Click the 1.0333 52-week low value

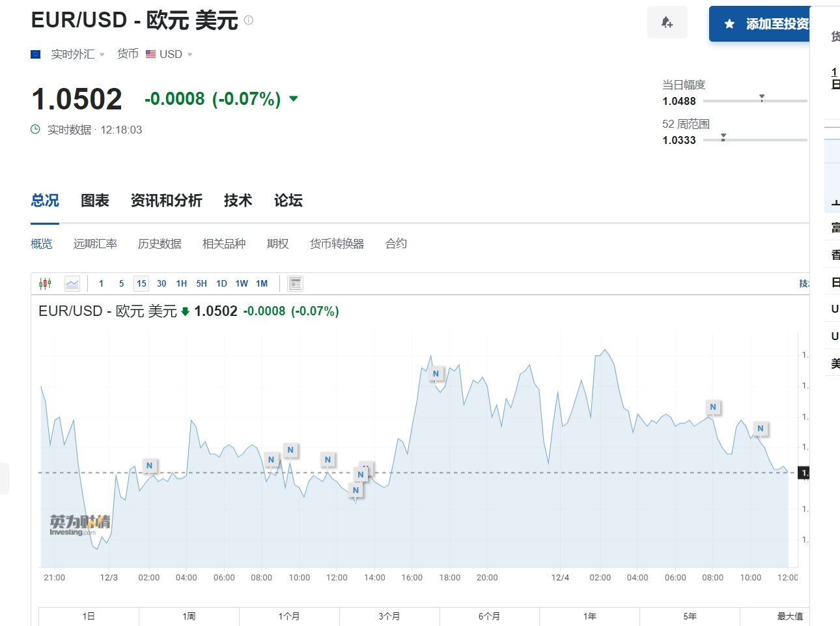(679, 140)
